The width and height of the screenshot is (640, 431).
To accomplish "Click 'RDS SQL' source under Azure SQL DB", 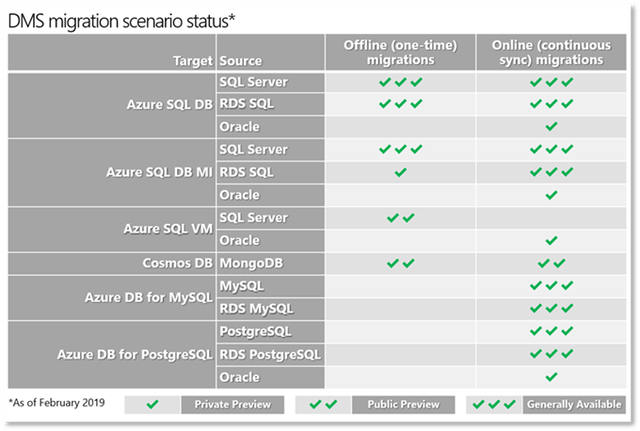I will [x=271, y=104].
